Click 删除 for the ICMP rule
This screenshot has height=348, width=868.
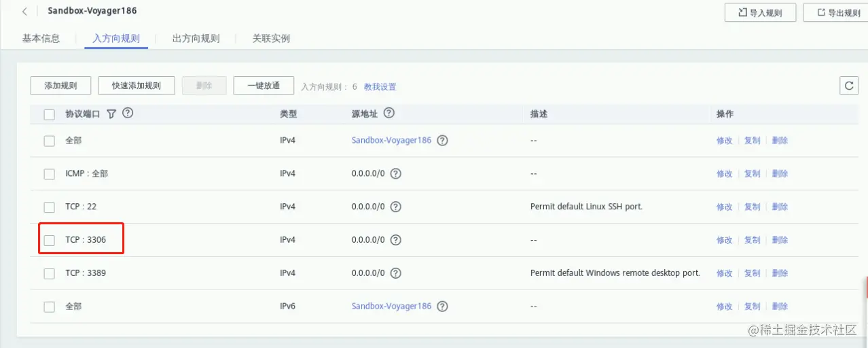tap(780, 174)
